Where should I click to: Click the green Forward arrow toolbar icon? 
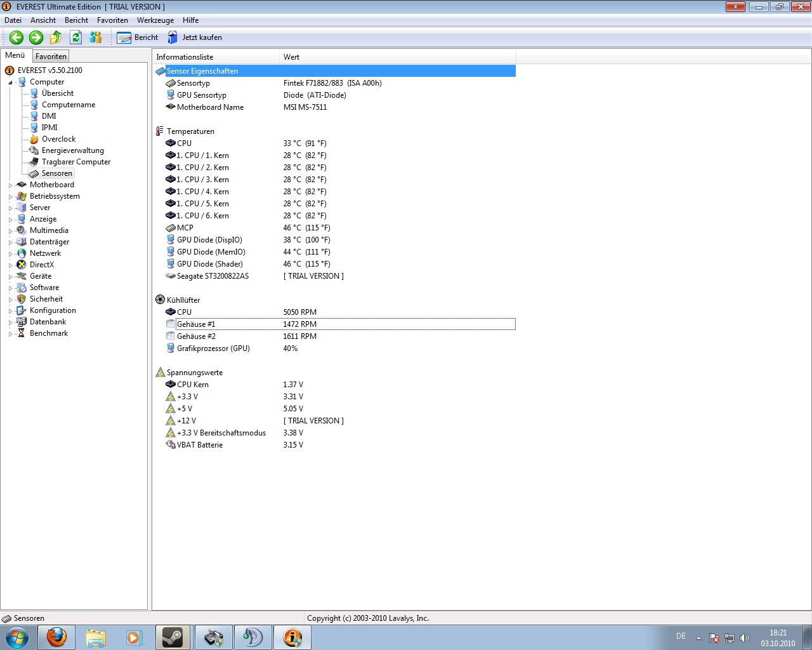point(36,37)
